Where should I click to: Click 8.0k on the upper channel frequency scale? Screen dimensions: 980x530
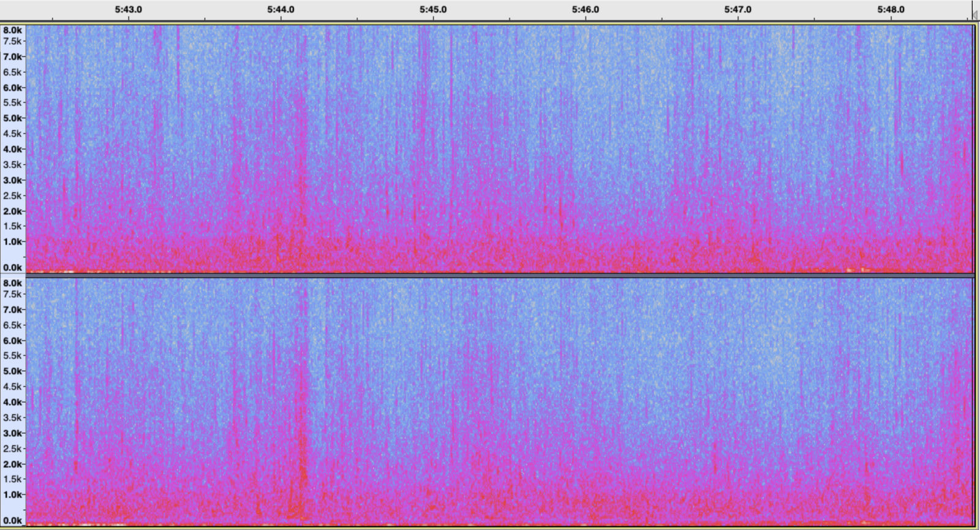(12, 30)
